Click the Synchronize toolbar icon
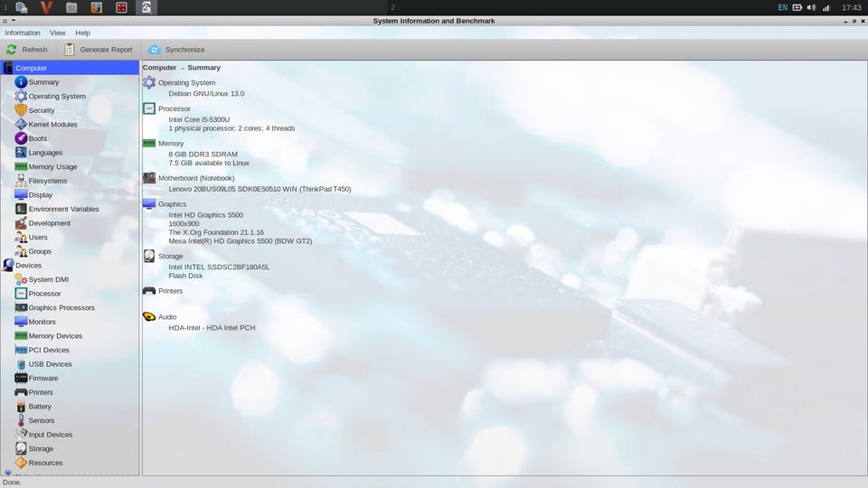 (x=155, y=50)
